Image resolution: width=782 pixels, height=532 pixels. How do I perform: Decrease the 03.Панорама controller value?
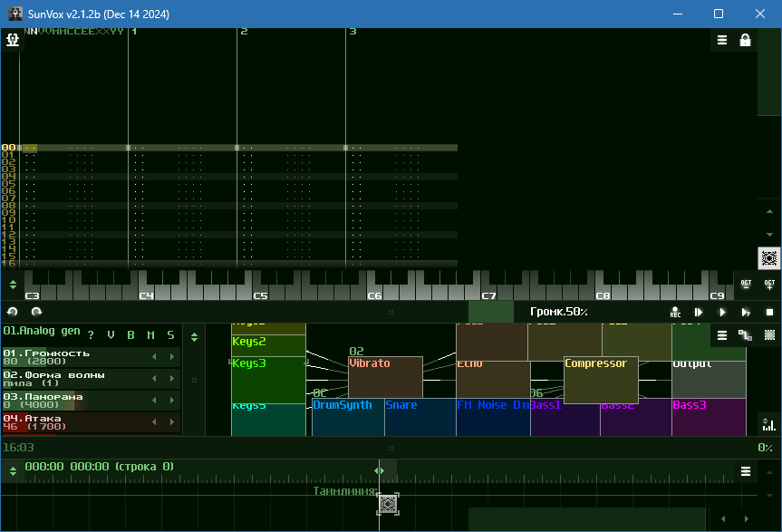pos(154,400)
